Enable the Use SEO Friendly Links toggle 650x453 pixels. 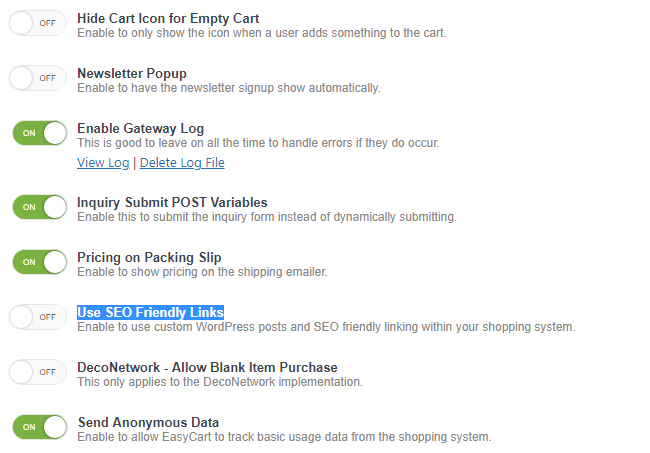38,317
